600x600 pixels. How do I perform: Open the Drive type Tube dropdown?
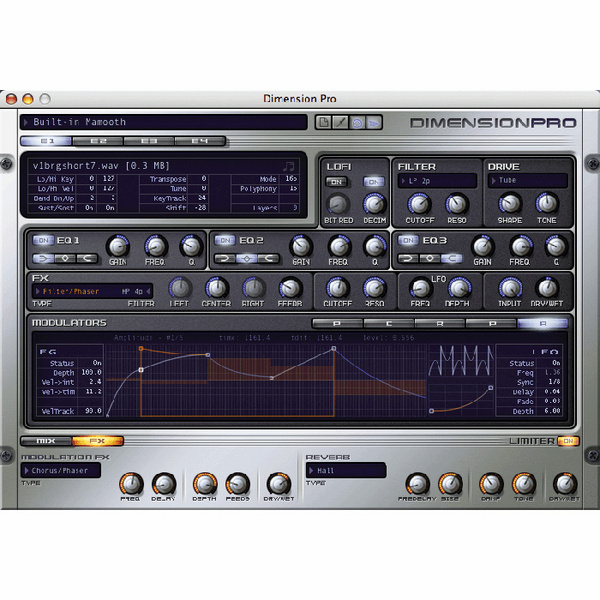click(x=528, y=181)
